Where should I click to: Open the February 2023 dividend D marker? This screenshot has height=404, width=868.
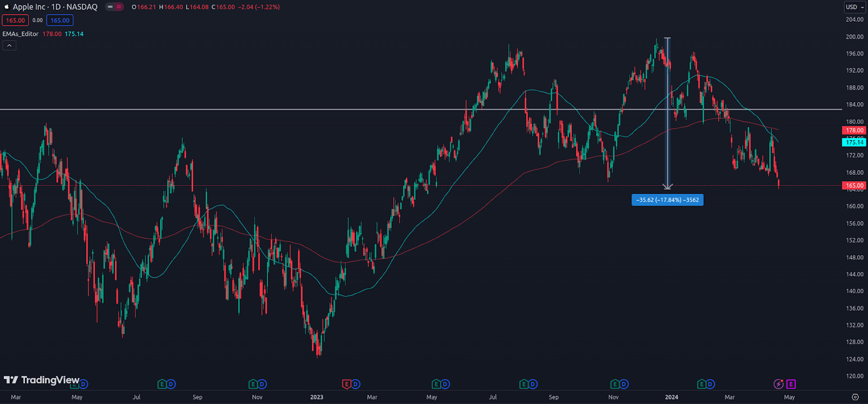[356, 384]
